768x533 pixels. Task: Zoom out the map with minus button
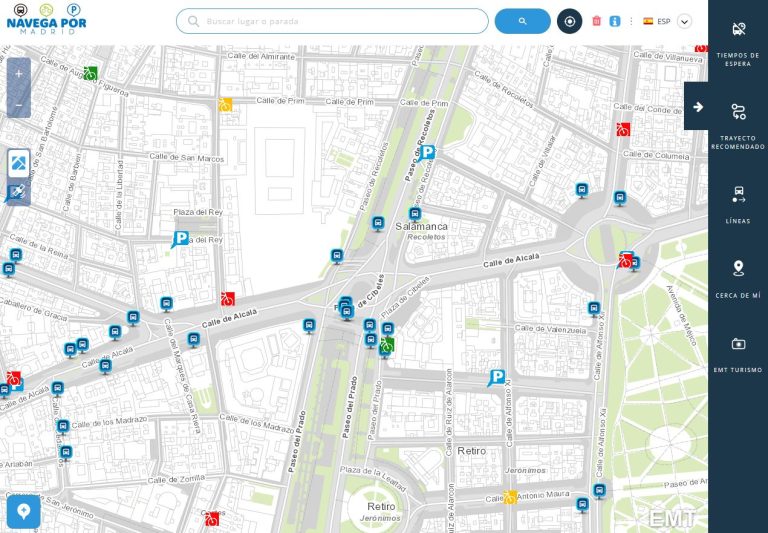pos(19,104)
